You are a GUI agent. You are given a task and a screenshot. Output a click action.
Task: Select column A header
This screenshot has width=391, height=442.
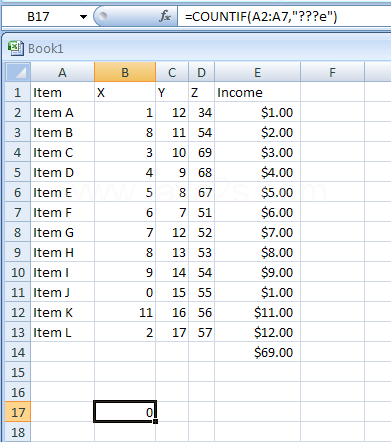(62, 72)
